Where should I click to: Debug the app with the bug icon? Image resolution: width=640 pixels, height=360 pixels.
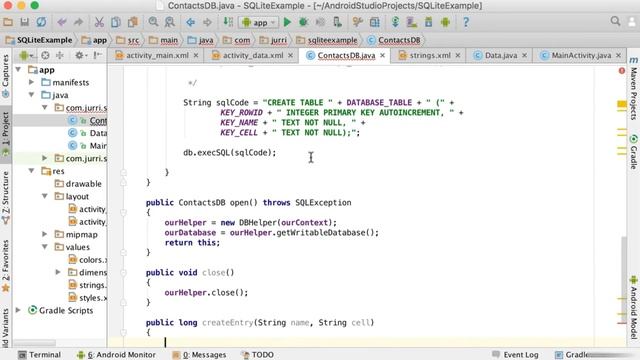coord(304,22)
